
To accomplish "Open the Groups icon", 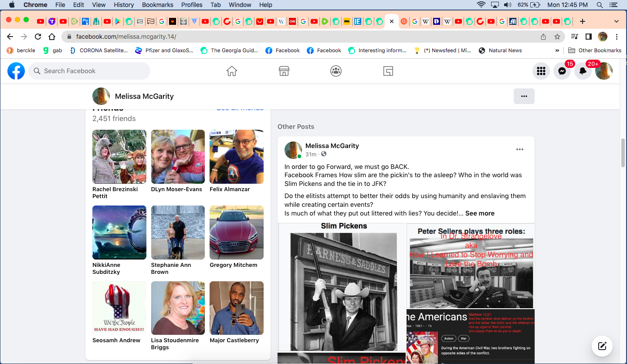I will pos(336,71).
